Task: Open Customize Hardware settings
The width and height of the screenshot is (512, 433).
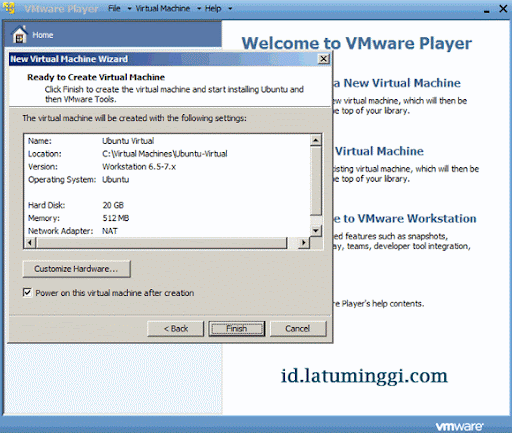Action: pos(76,269)
